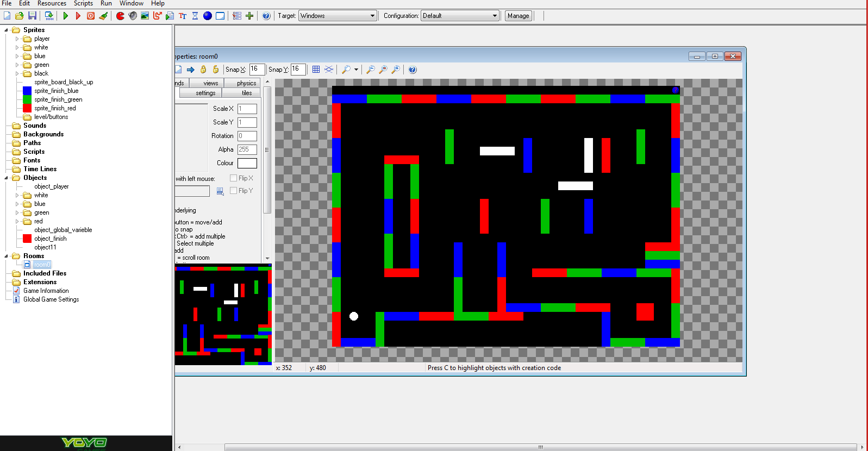Enable the Flip Y checkbox
The height and width of the screenshot is (451, 868).
tap(233, 191)
